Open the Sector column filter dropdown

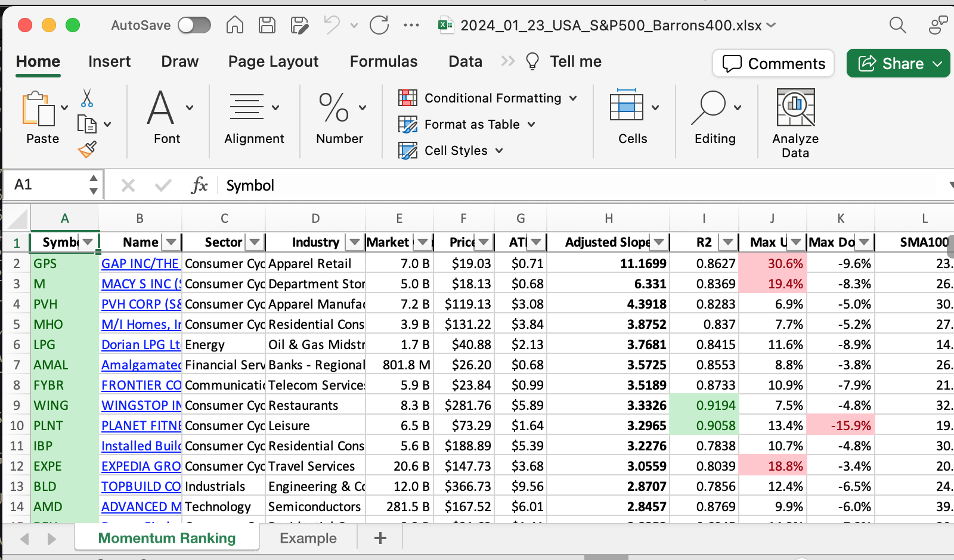point(255,242)
